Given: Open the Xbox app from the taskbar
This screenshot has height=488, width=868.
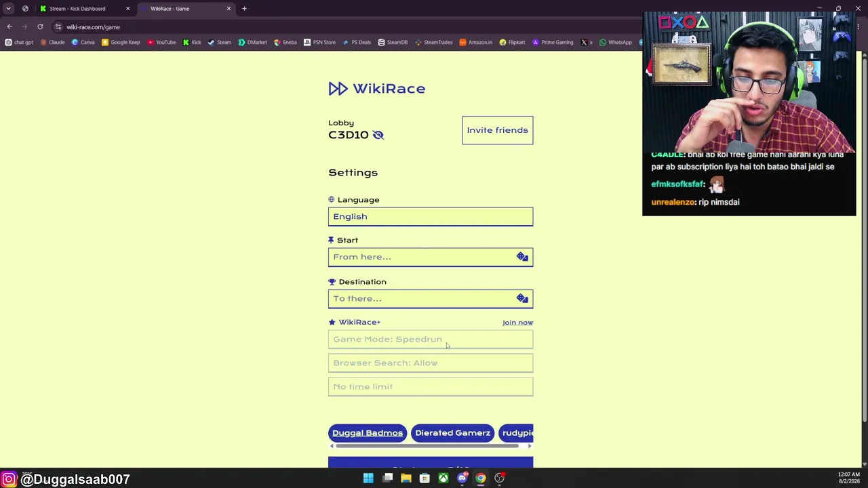Looking at the screenshot, I should click(443, 479).
